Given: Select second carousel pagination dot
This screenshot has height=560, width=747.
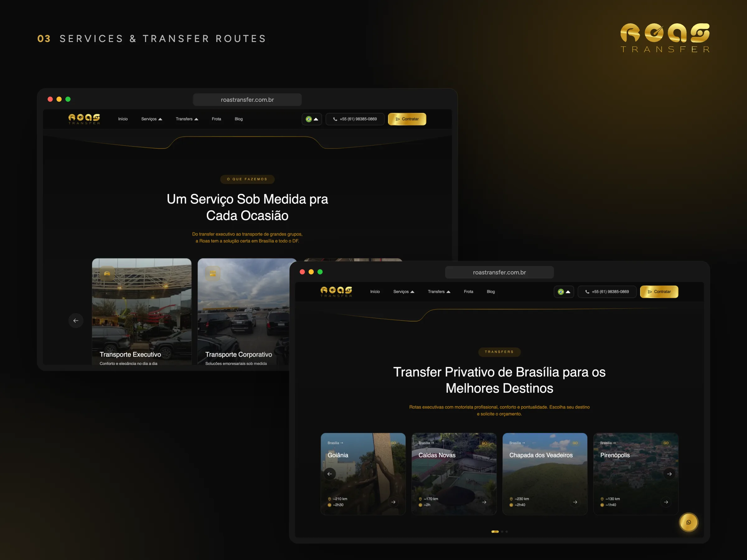Looking at the screenshot, I should click(502, 532).
